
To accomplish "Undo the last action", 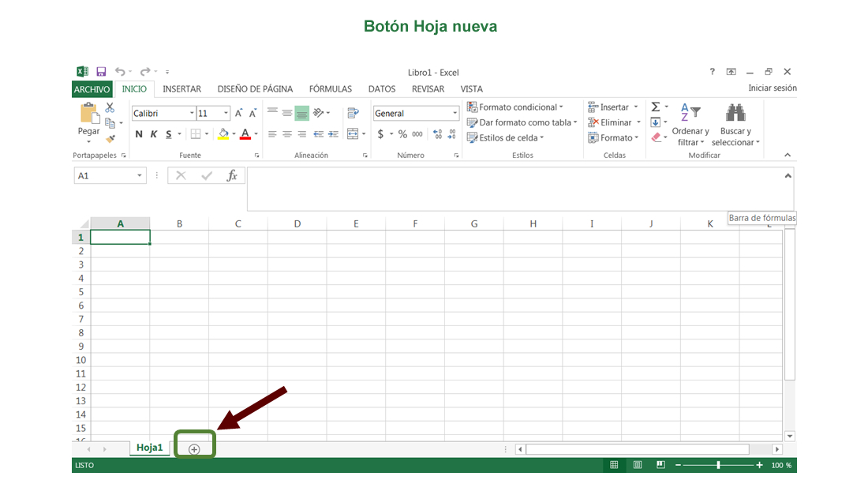I will (x=120, y=71).
